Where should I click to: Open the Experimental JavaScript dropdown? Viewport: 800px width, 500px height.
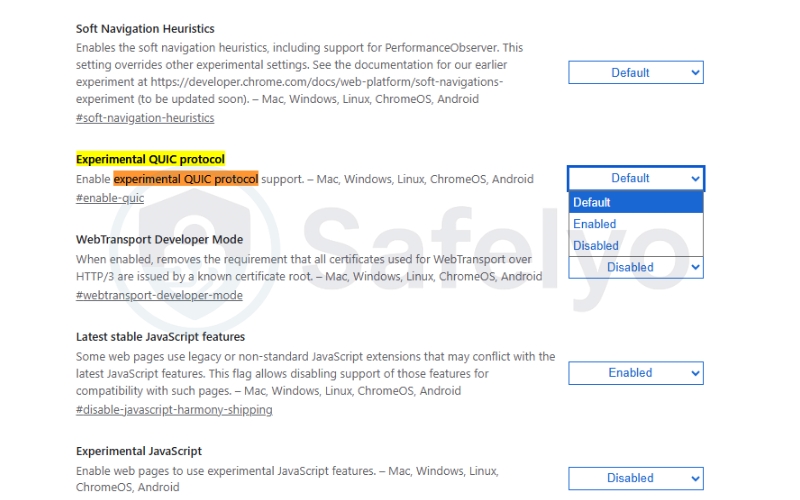click(x=636, y=478)
